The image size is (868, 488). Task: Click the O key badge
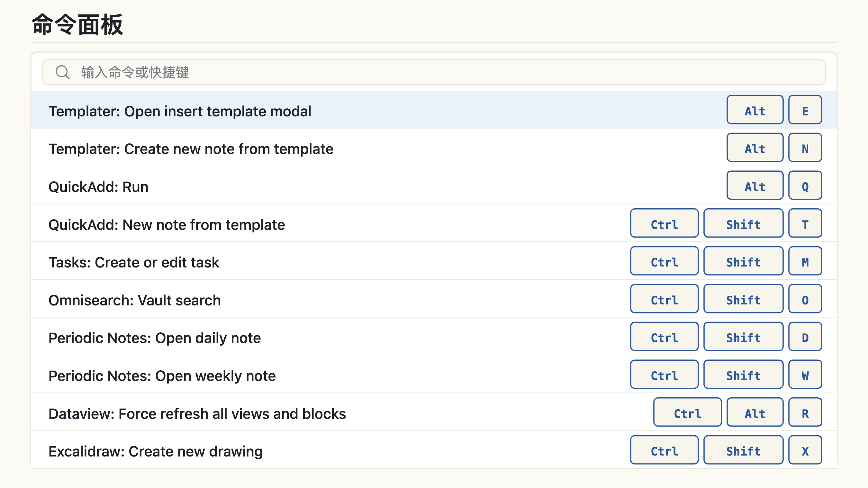(805, 298)
